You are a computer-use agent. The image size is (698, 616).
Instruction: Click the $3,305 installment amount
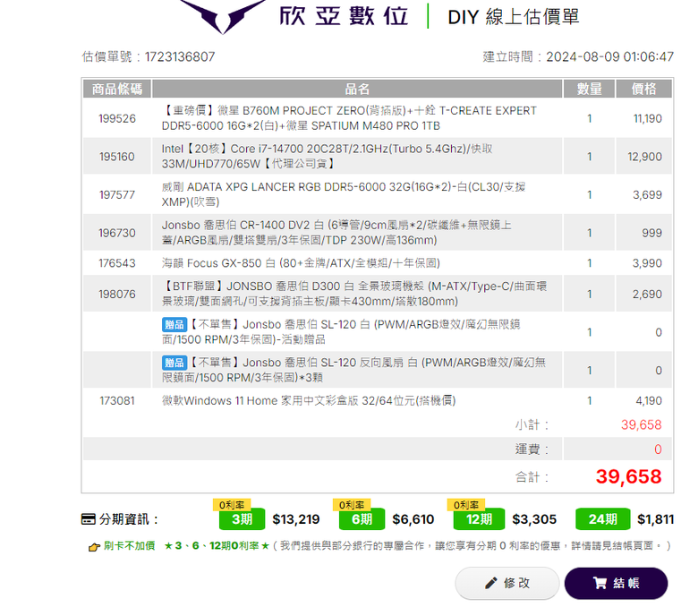[534, 519]
